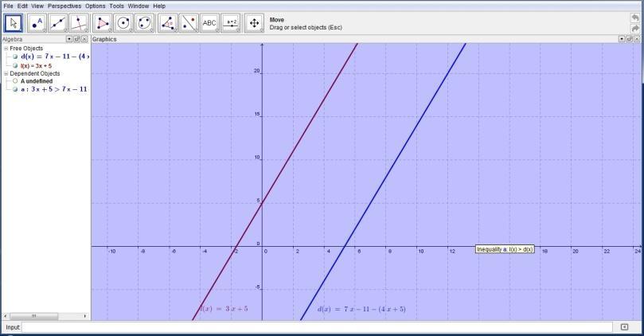Close the Algebra view panel

(84, 39)
